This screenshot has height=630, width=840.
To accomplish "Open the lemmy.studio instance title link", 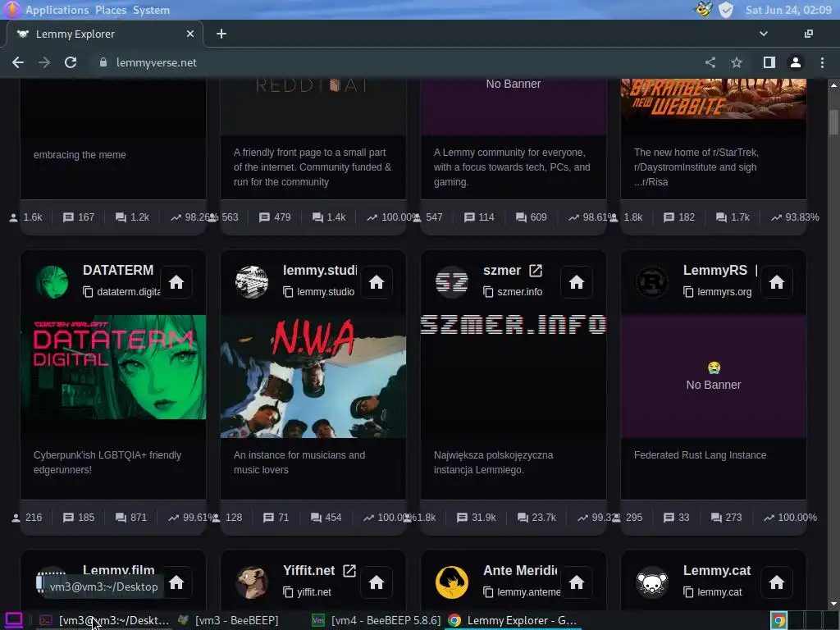I will click(320, 270).
